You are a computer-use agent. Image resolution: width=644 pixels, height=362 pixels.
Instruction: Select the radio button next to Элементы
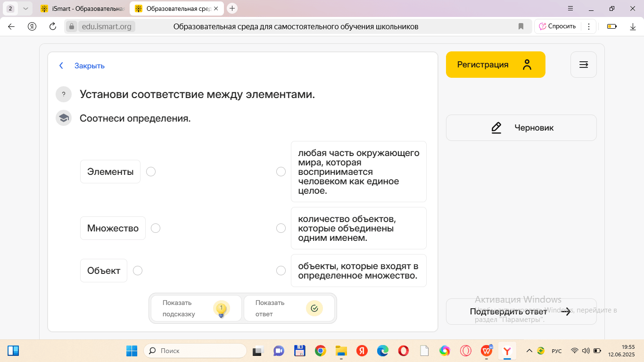[151, 172]
